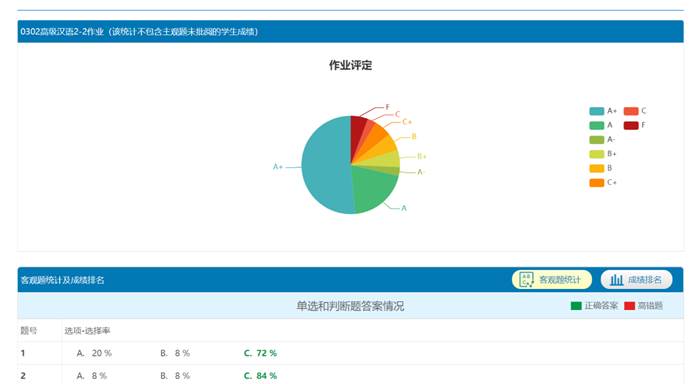Screen dimensions: 693x384
Task: Toggle the C+ legend item
Action: pyautogui.click(x=603, y=182)
